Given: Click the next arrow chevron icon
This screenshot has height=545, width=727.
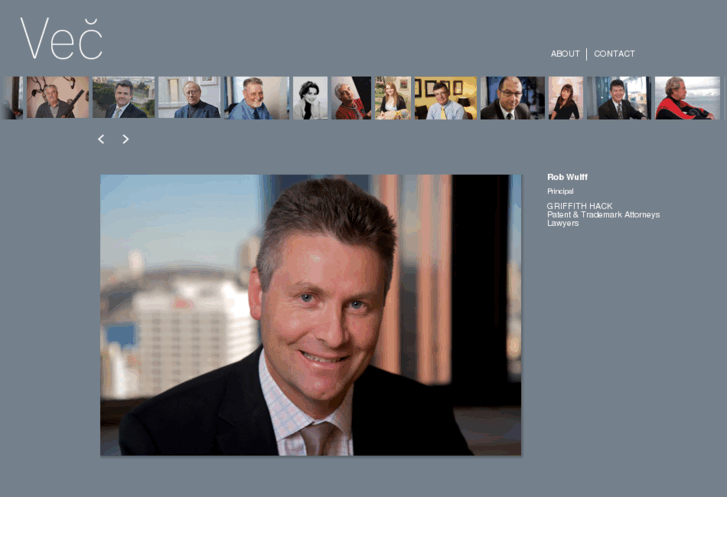Looking at the screenshot, I should (125, 139).
